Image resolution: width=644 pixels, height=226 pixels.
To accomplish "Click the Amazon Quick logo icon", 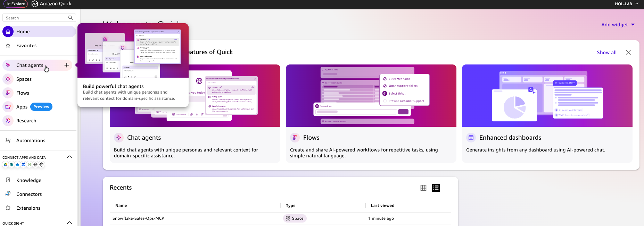I will tap(35, 4).
